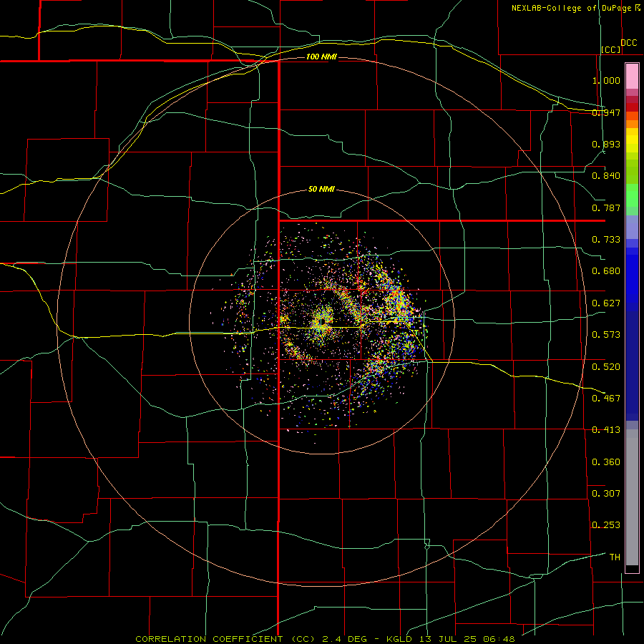Click the 0.307 color scale value
This screenshot has height=644, width=644.
(x=606, y=494)
